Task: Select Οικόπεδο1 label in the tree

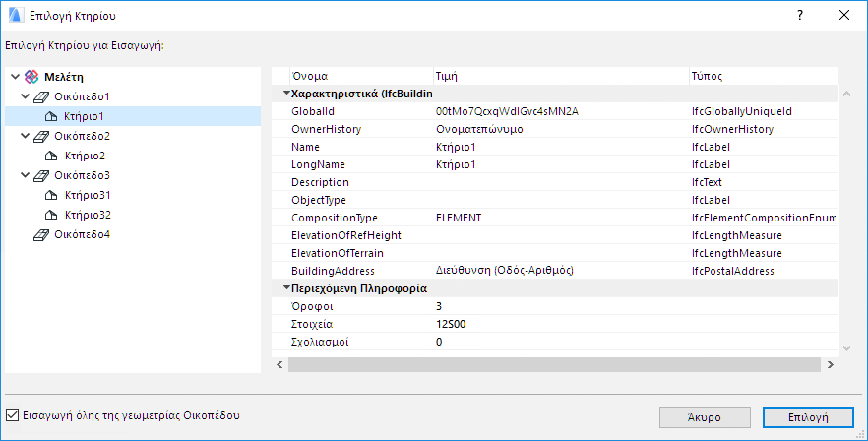Action: (x=82, y=96)
